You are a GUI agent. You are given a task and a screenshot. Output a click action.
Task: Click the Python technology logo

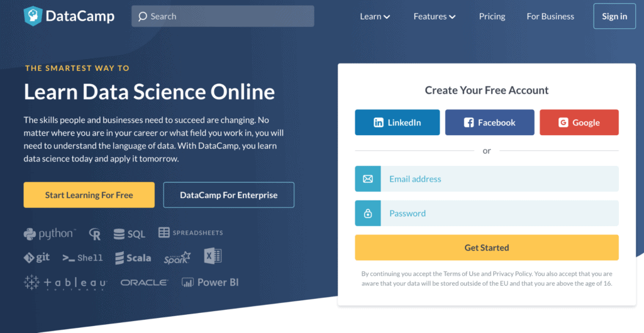50,234
